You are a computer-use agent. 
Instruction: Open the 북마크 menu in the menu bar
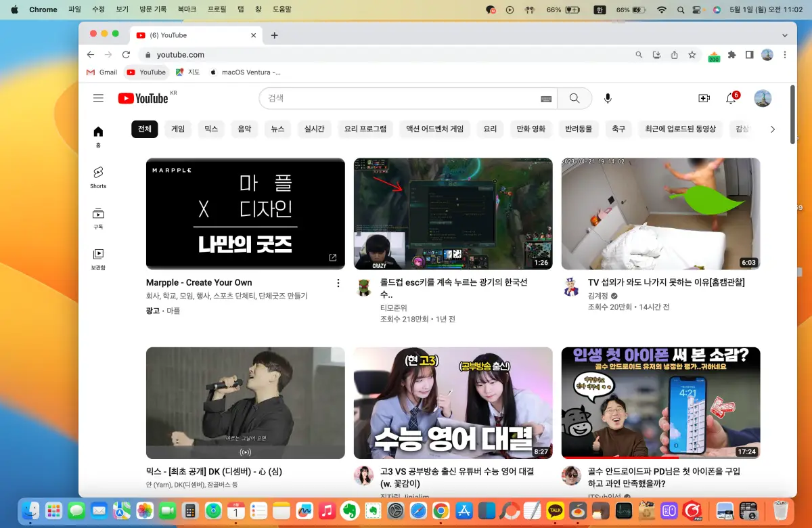[187, 9]
